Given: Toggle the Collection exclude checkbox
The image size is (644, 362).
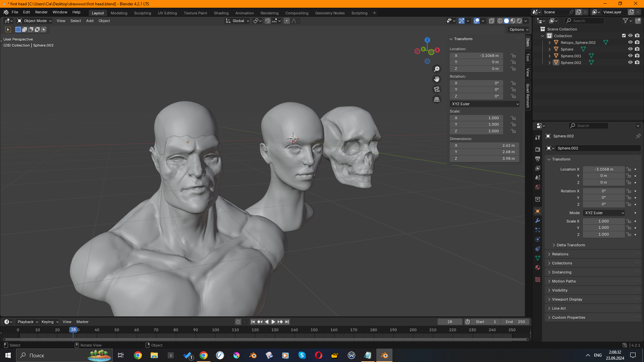Looking at the screenshot, I should 624,36.
